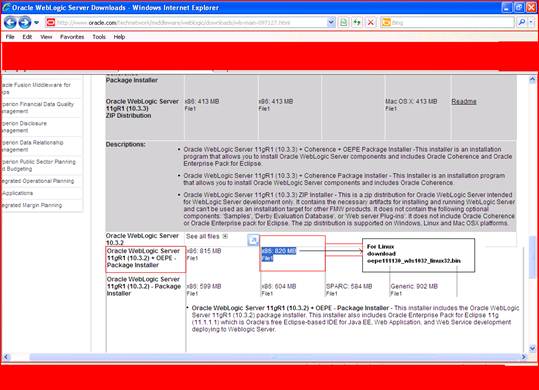Image resolution: width=539 pixels, height=390 pixels.
Task: Open the recent pages dropdown beside Forward
Action: [x=36, y=23]
